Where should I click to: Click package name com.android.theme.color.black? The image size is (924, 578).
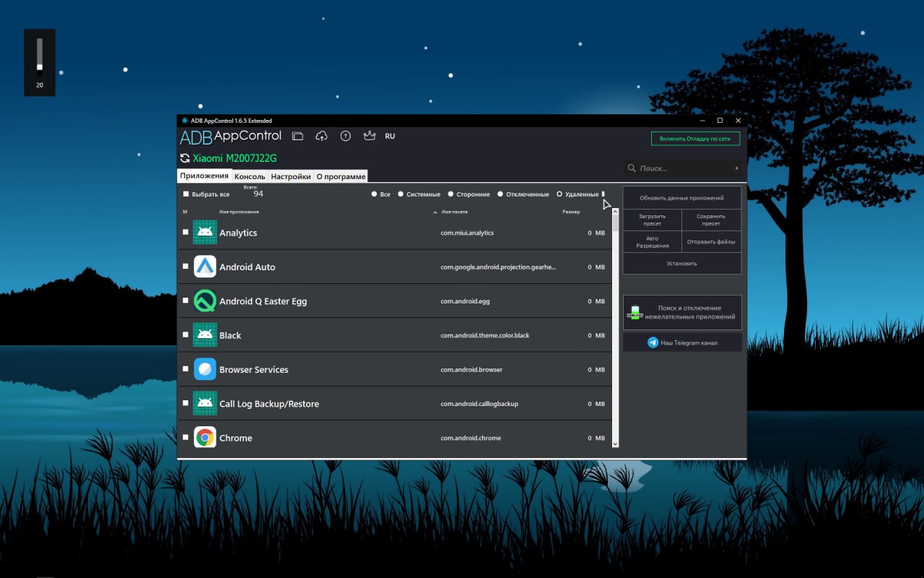coord(485,335)
